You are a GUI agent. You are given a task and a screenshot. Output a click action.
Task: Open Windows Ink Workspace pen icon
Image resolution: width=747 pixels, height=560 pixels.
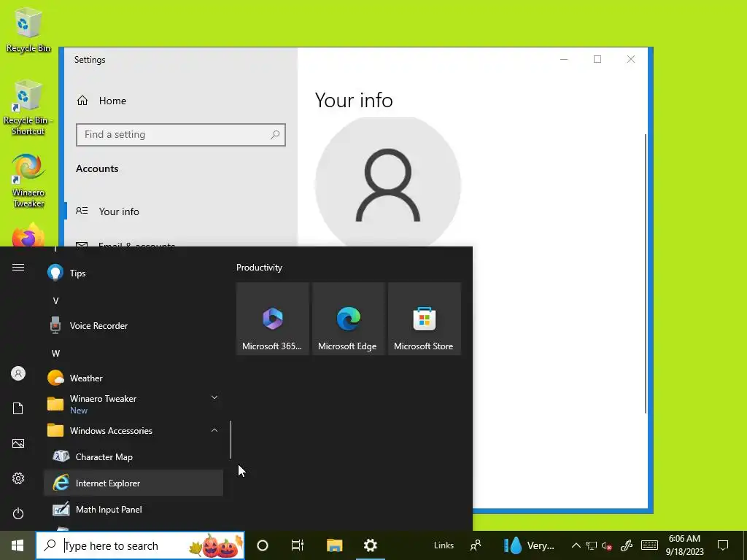pyautogui.click(x=627, y=545)
